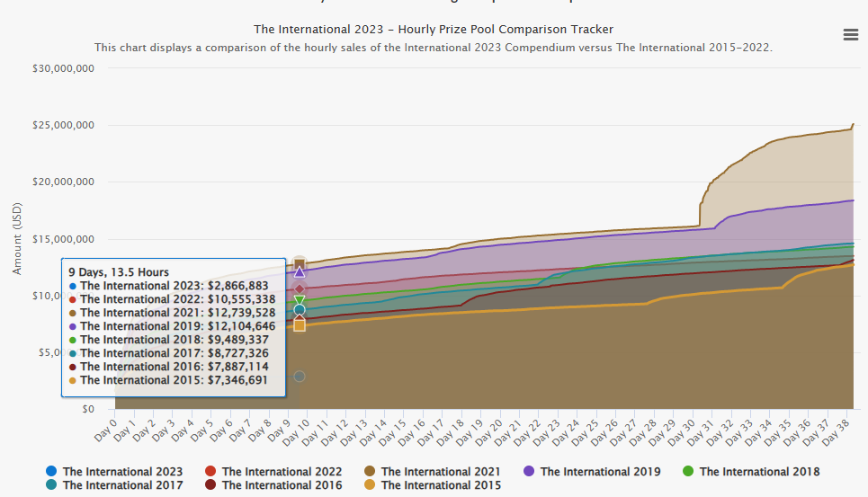Click the tooltip row for The International 2017
Screen dimensions: 868x497
click(169, 353)
